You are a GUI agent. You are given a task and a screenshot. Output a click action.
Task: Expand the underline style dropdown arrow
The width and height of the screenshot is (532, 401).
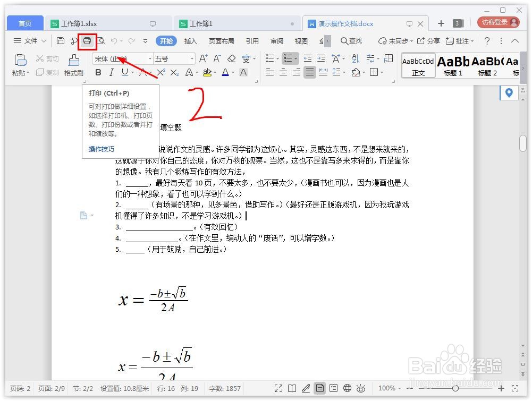[x=133, y=72]
